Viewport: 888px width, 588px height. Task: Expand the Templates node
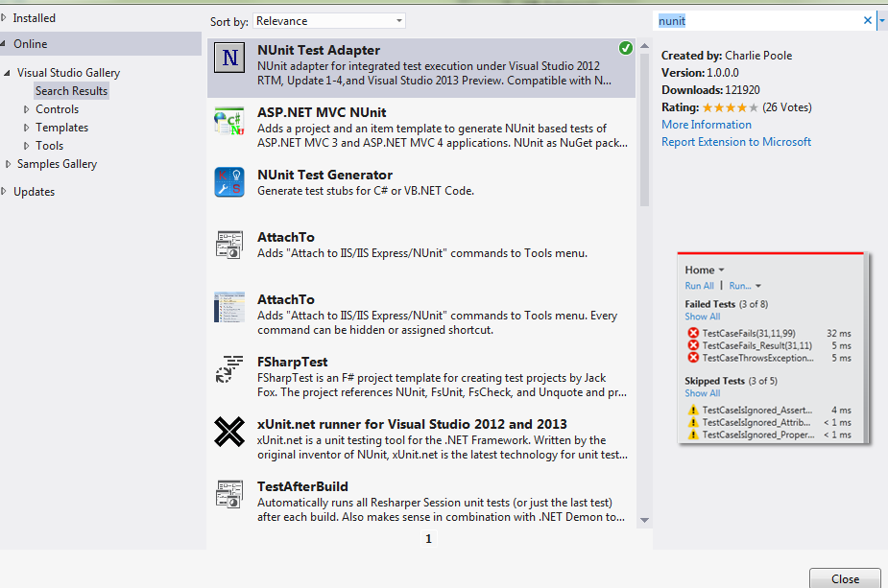(x=26, y=128)
